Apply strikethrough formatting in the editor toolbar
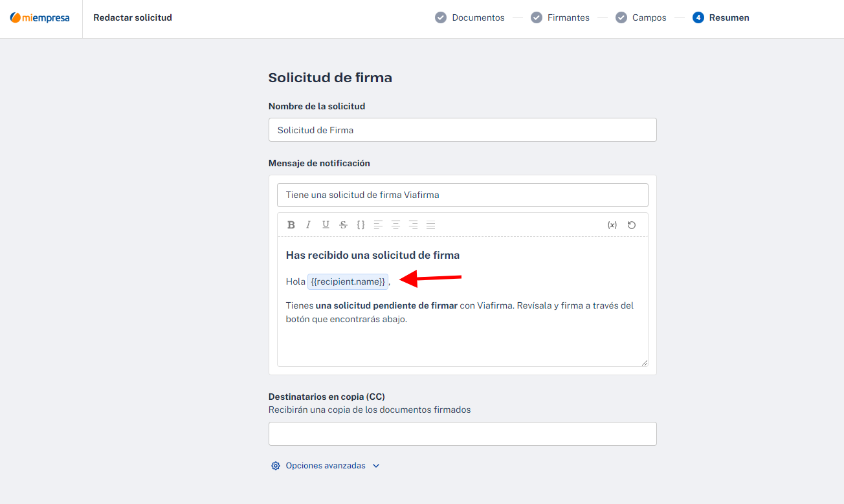Viewport: 844px width, 504px height. (344, 225)
